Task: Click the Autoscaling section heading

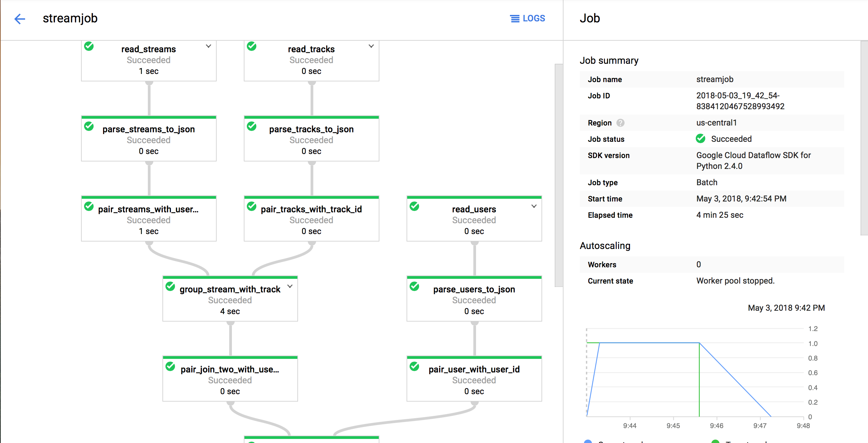Action: click(x=605, y=246)
